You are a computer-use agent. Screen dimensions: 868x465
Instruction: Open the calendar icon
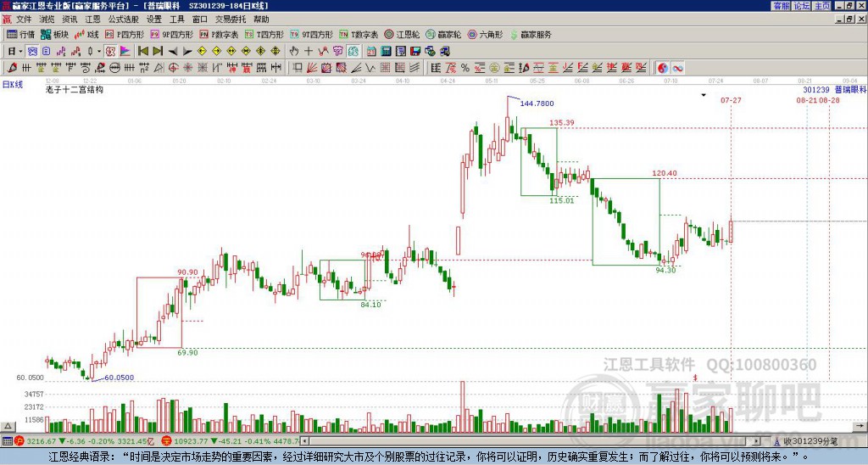coord(371,52)
